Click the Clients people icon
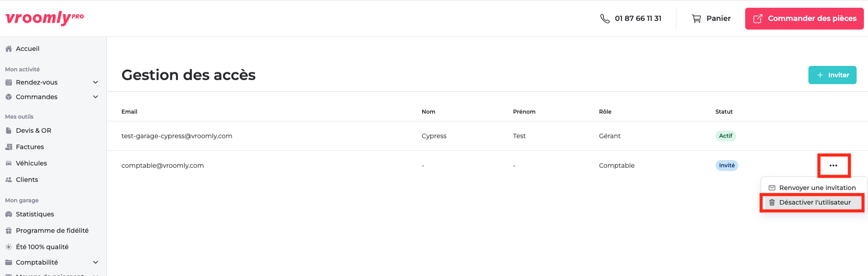Image resolution: width=868 pixels, height=276 pixels. pos(8,180)
